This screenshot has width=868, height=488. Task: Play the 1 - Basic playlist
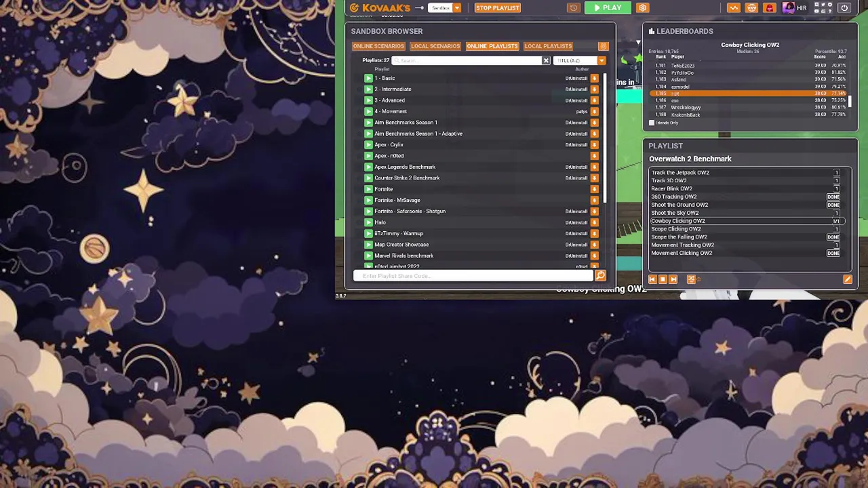368,78
